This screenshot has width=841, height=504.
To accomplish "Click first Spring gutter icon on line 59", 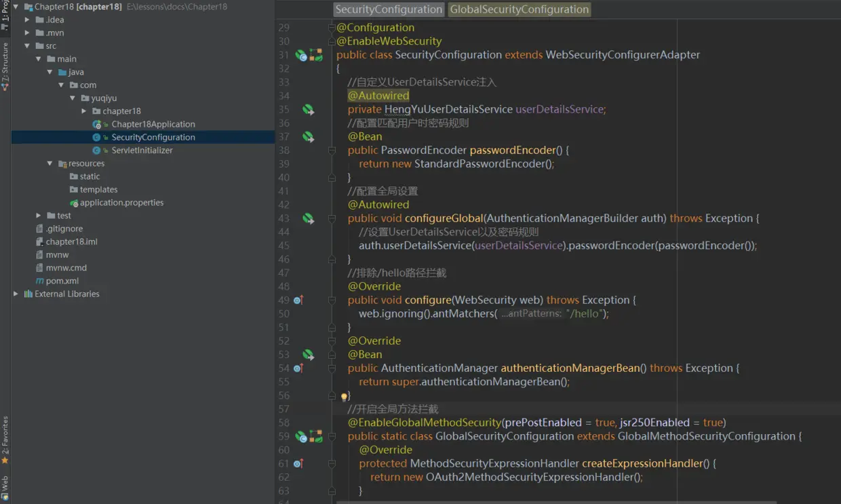I will tap(302, 436).
